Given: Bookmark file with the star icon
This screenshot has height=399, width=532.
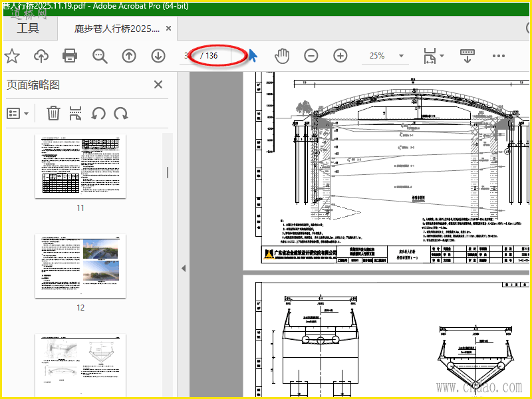Looking at the screenshot, I should [x=12, y=56].
